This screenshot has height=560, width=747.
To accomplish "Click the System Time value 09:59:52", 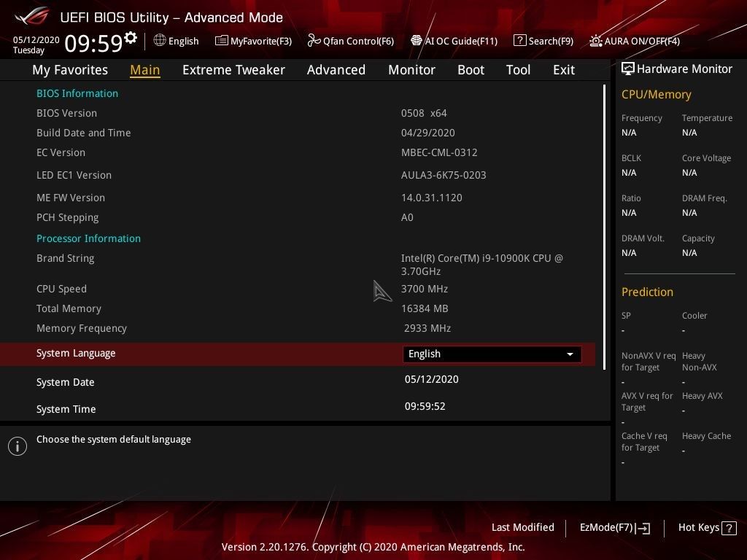I will 425,406.
